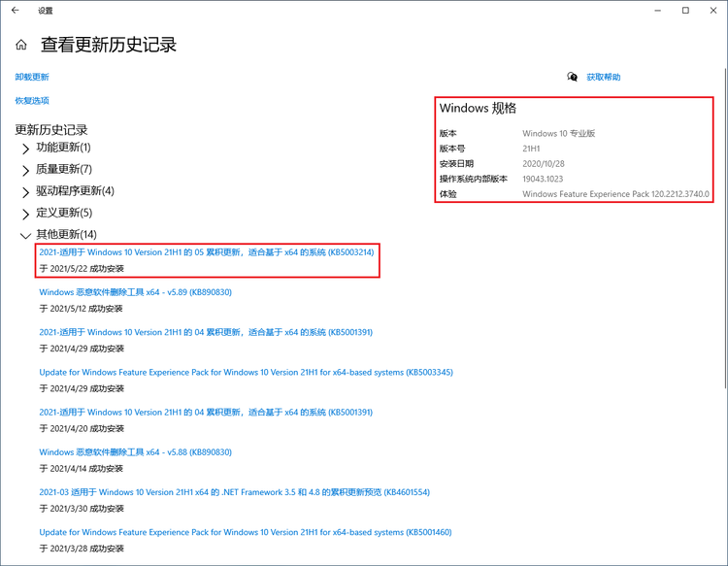The height and width of the screenshot is (566, 728).
Task: Open the 卸载更新 link
Action: (x=32, y=77)
